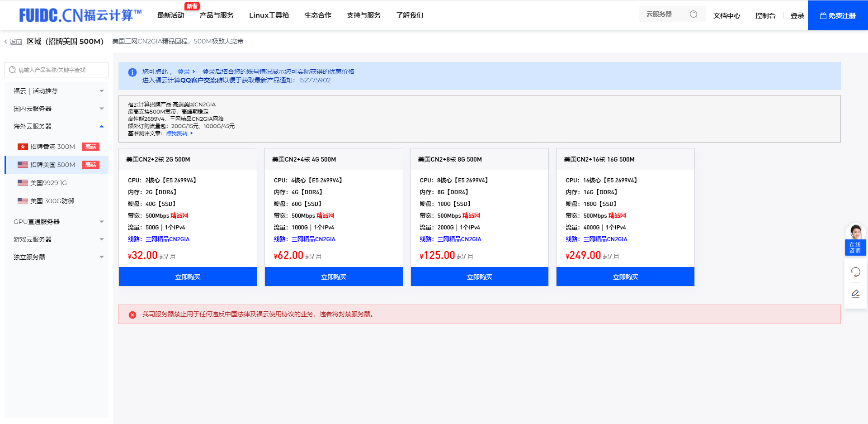
Task: Click the ¥125.00 price
Action: pyautogui.click(x=437, y=255)
